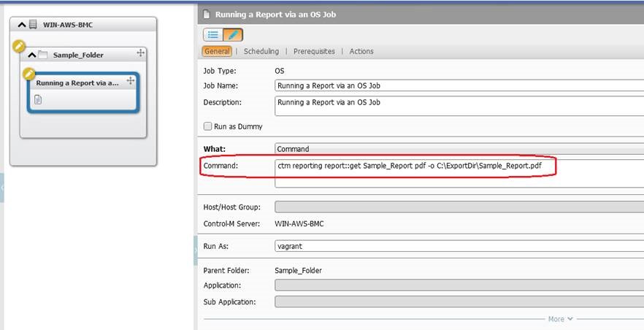Click the move handle on Sample_Folder

coord(140,54)
